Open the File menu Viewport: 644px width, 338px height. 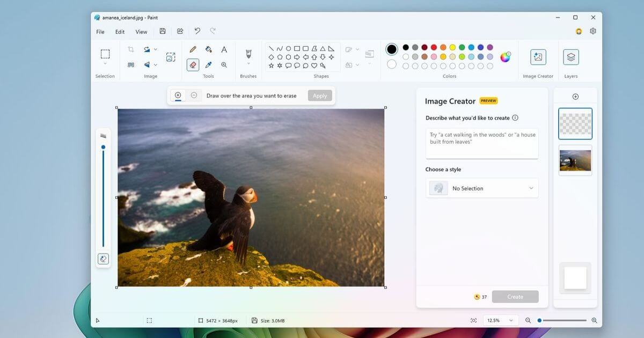[100, 32]
